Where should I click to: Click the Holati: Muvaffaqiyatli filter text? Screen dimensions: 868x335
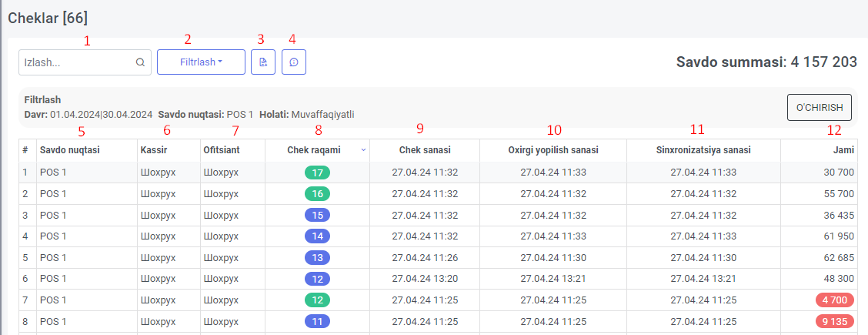pos(307,115)
